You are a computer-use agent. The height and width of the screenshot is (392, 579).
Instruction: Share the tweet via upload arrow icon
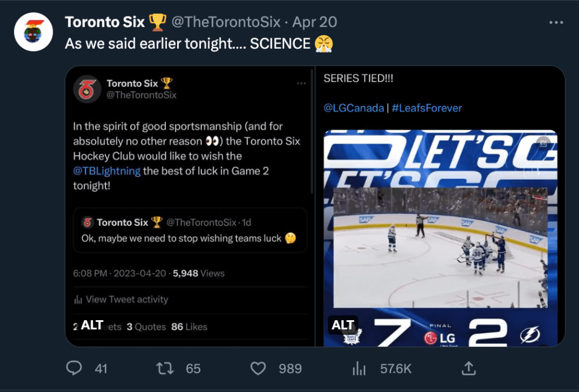coord(468,368)
